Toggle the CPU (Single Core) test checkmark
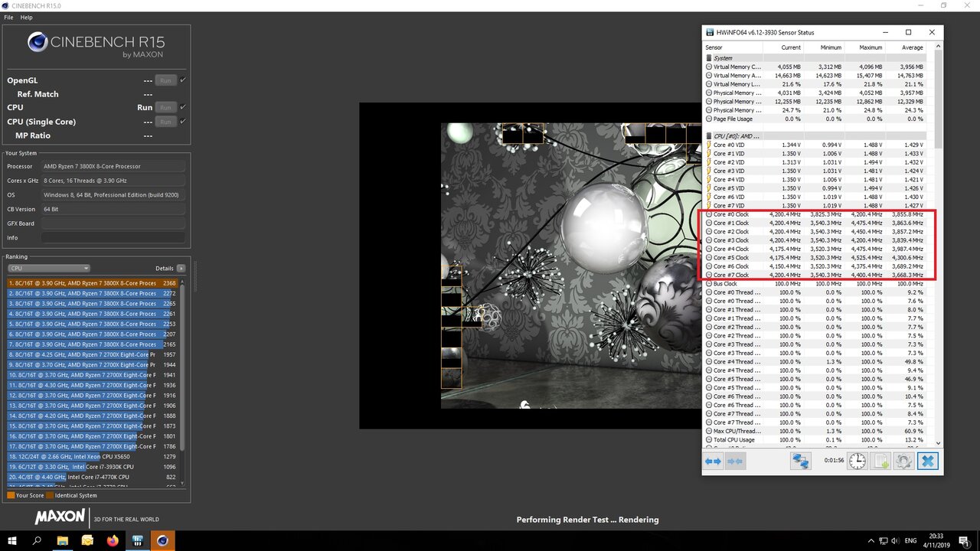Viewport: 980px width, 551px height. tap(183, 122)
